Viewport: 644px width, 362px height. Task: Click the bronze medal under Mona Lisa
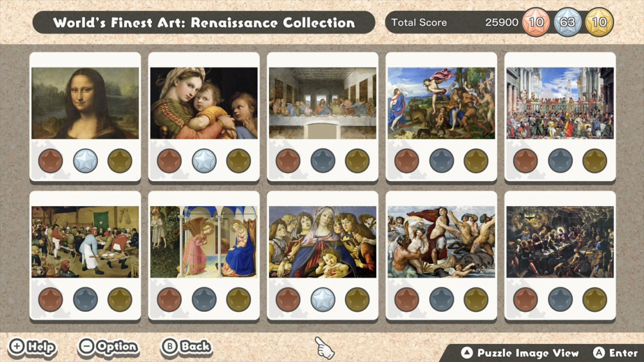point(50,160)
